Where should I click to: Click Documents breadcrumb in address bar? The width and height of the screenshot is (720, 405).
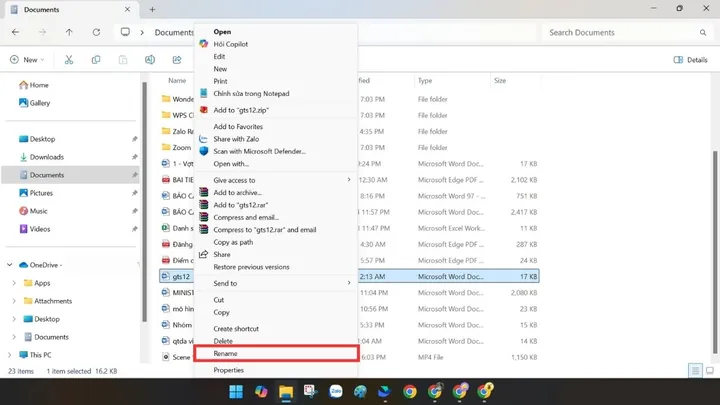[174, 33]
